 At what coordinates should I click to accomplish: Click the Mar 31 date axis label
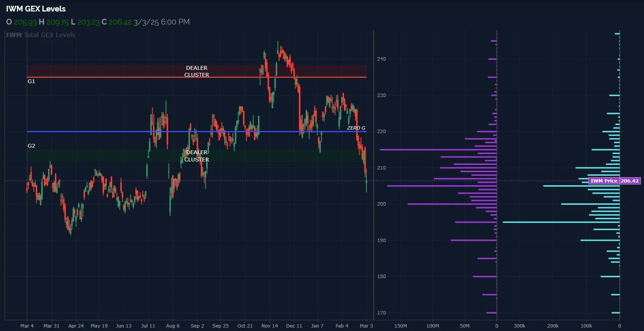pyautogui.click(x=51, y=326)
